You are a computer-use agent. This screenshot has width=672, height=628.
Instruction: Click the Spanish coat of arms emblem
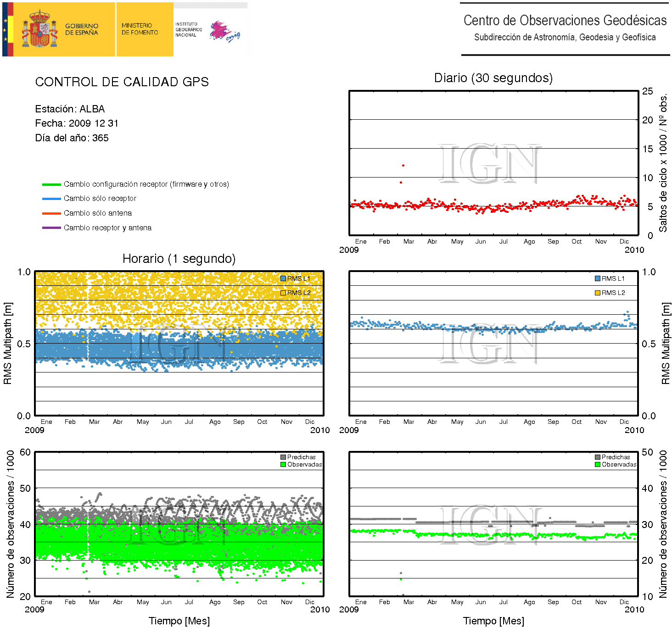[40, 29]
